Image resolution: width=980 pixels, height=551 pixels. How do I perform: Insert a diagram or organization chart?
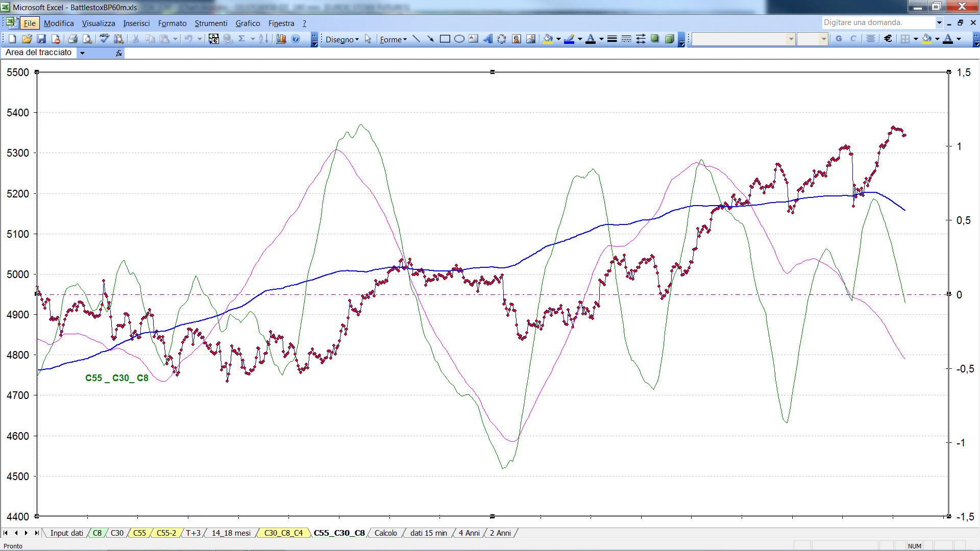(502, 39)
